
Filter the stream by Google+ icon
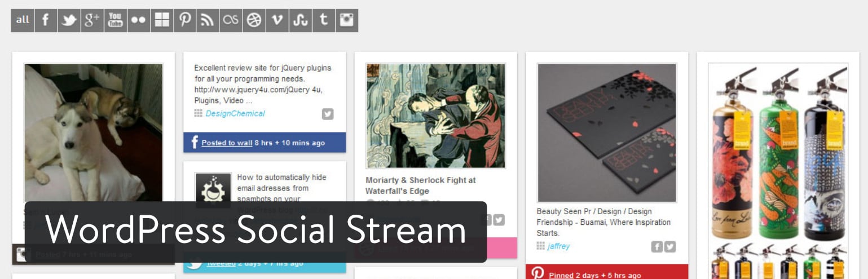coord(92,20)
